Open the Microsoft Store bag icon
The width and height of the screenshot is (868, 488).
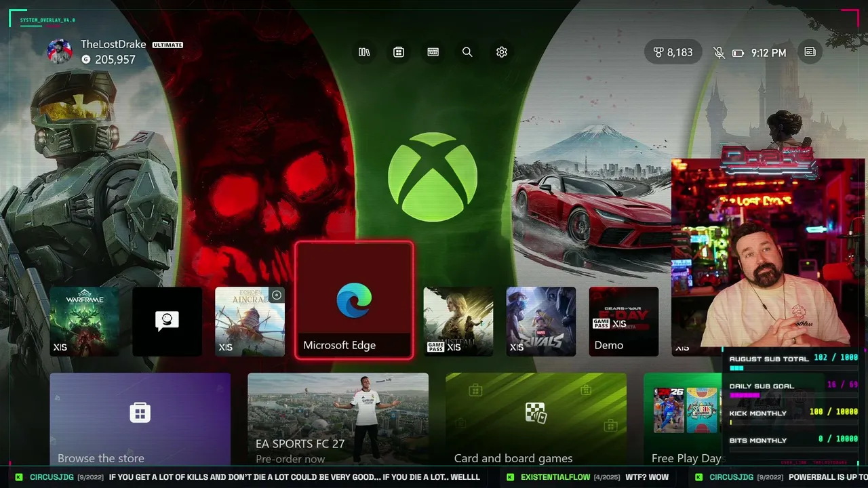(x=399, y=52)
